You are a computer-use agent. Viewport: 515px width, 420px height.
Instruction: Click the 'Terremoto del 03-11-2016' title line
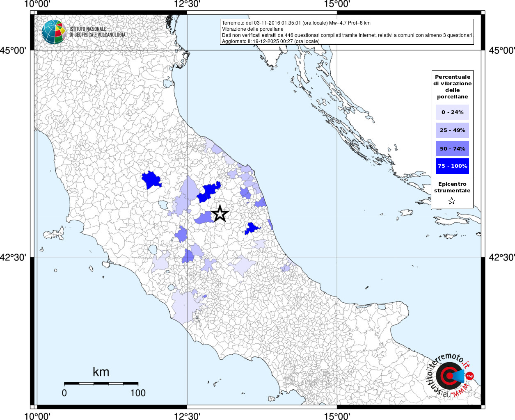coord(296,23)
